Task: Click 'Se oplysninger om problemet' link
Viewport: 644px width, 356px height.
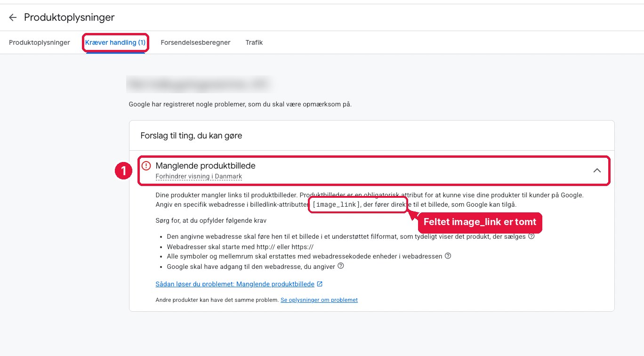Action: coord(319,300)
